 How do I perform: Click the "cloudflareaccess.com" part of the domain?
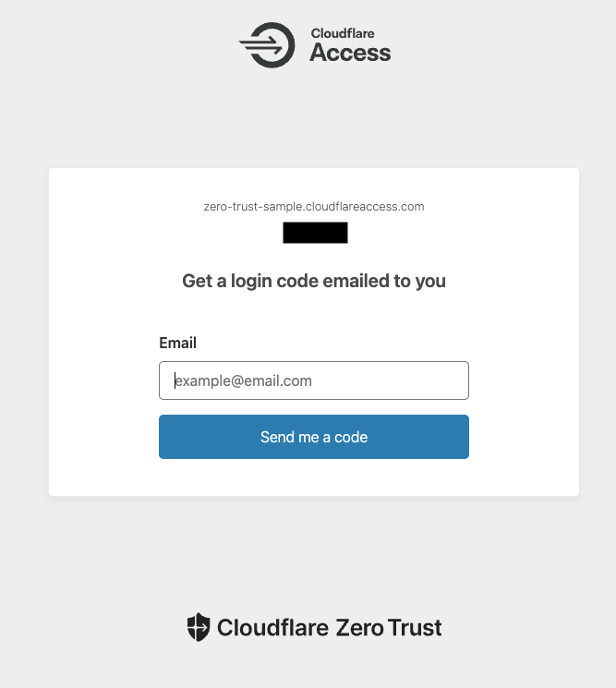click(366, 207)
